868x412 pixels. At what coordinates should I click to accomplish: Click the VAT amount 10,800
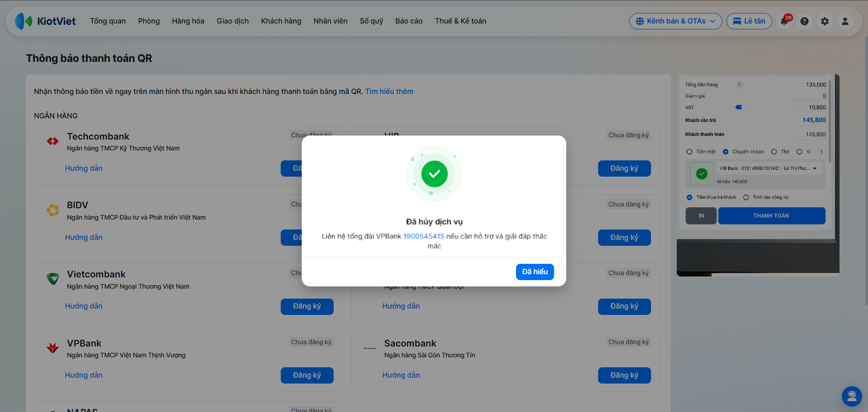click(817, 108)
